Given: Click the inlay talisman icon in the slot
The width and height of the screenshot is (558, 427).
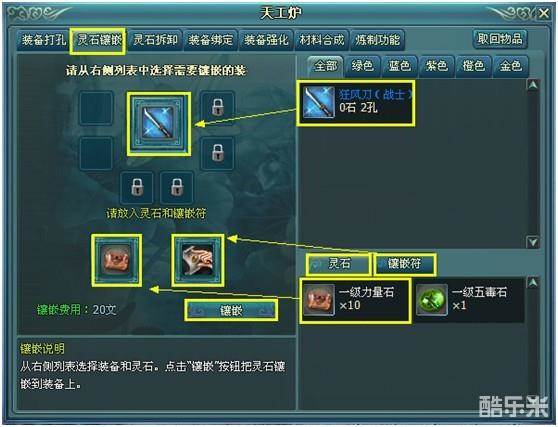Looking at the screenshot, I should (x=197, y=260).
